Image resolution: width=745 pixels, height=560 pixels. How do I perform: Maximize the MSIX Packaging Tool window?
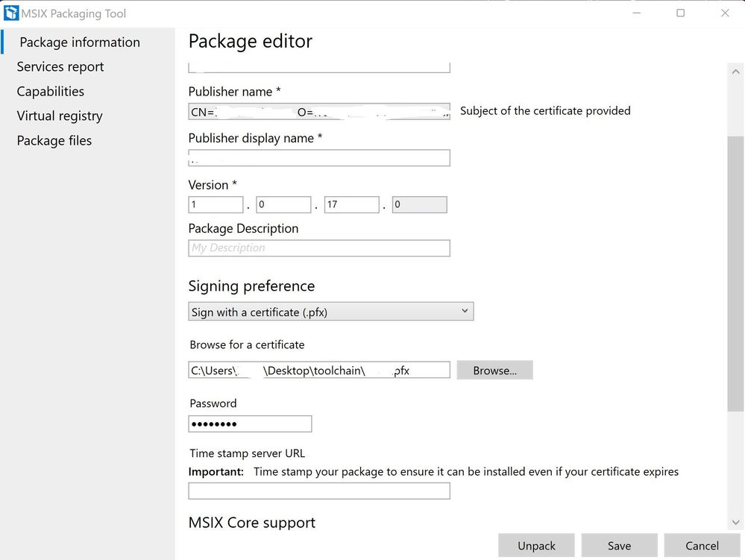[x=680, y=13]
